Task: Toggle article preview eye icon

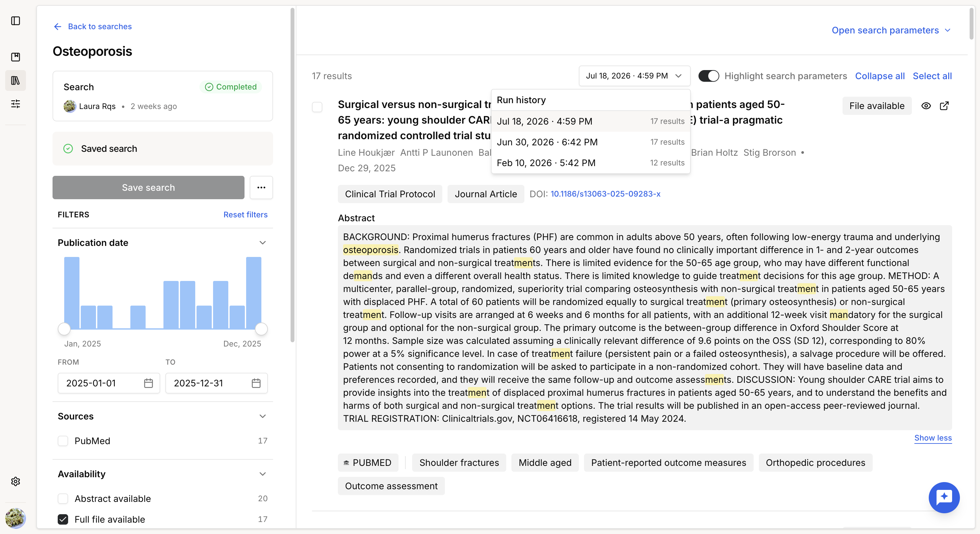Action: 926,106
